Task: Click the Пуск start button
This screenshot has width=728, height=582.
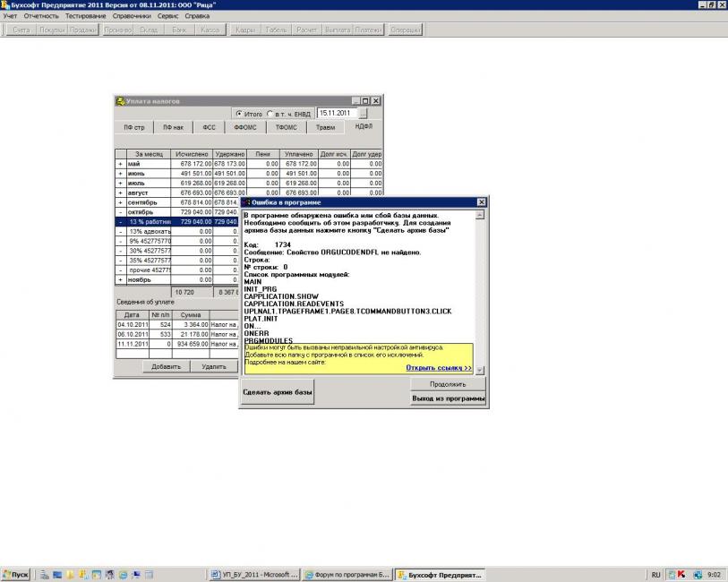Action: pyautogui.click(x=16, y=574)
